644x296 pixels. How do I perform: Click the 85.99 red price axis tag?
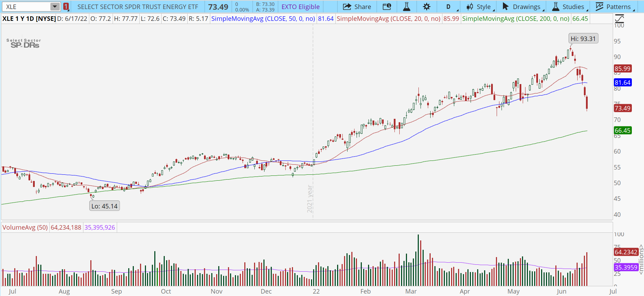(x=622, y=69)
